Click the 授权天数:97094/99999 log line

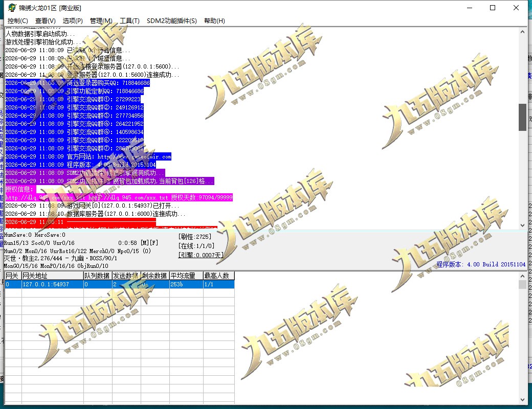(x=119, y=197)
